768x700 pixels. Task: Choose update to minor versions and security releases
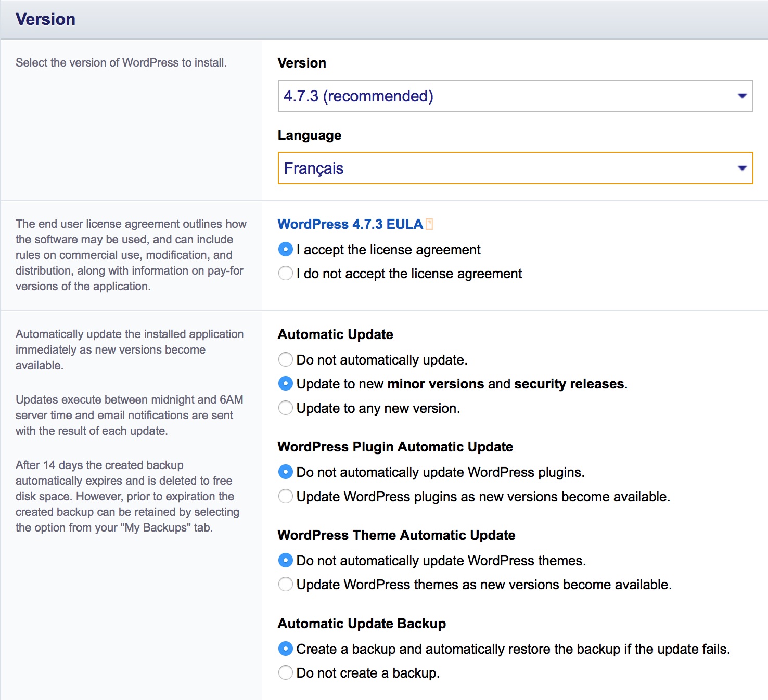point(286,384)
